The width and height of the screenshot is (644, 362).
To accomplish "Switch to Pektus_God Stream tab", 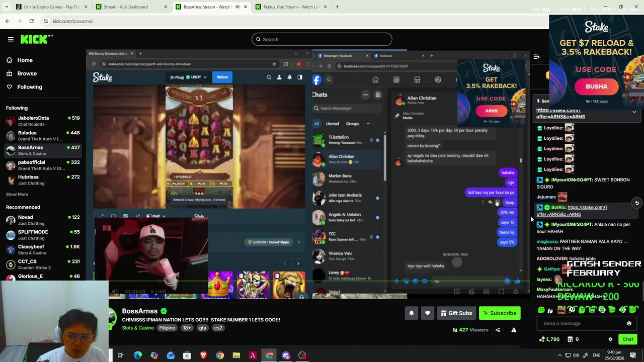I will point(292,7).
